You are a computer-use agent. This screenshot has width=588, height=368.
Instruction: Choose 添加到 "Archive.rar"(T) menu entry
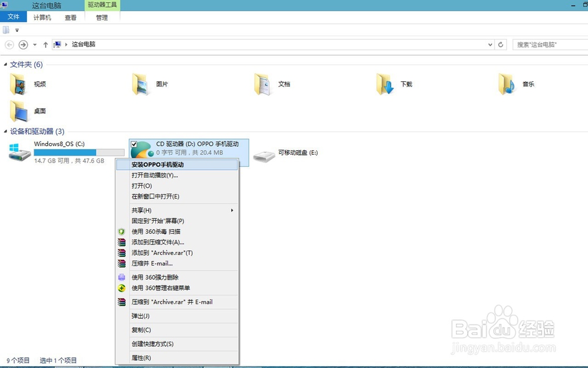[x=177, y=253]
